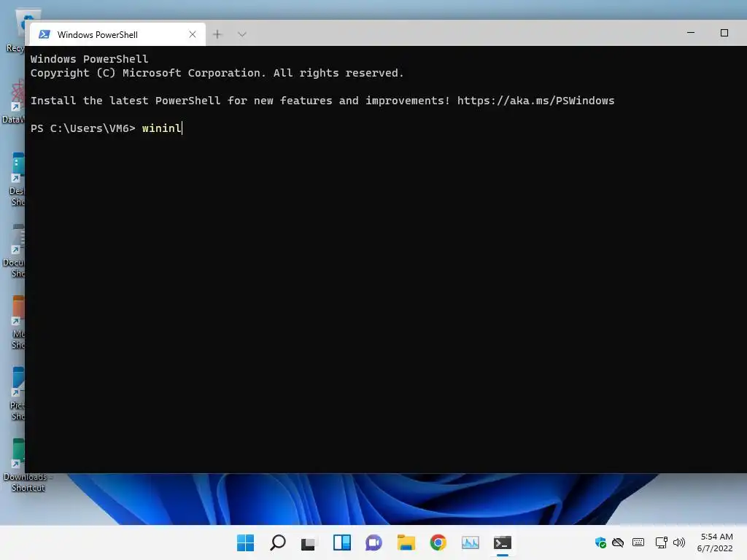Image resolution: width=747 pixels, height=560 pixels.
Task: Select the Desktop shortcut desktop icon
Action: (17, 180)
